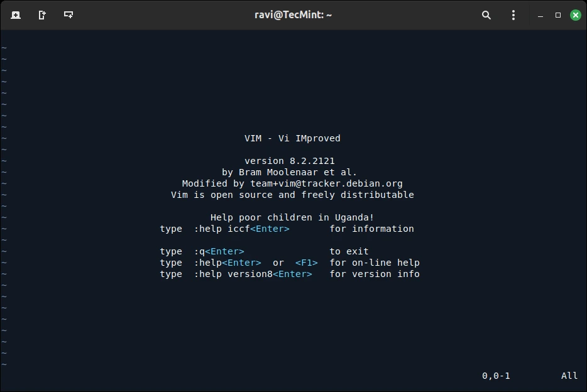Click the ":q<Enter>" exit hint
Viewport: 587px width, 392px height.
(x=219, y=251)
